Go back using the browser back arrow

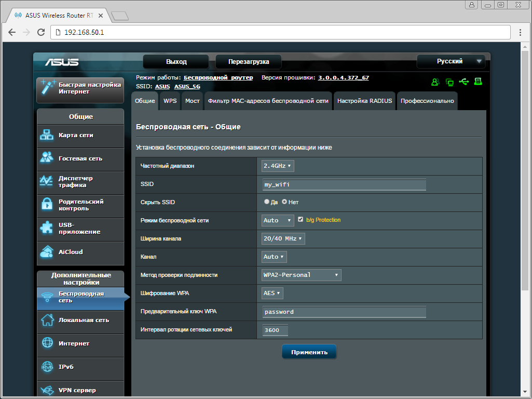coord(12,32)
